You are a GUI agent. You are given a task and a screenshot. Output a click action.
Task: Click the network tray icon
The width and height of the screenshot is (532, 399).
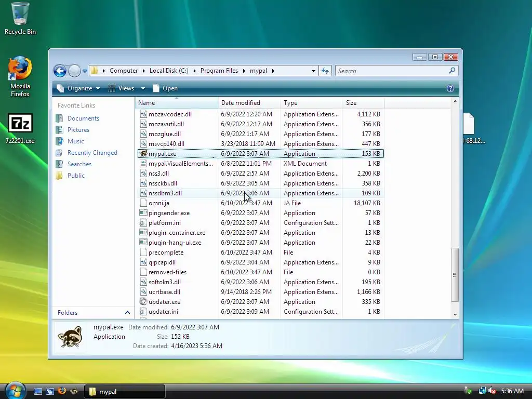482,391
